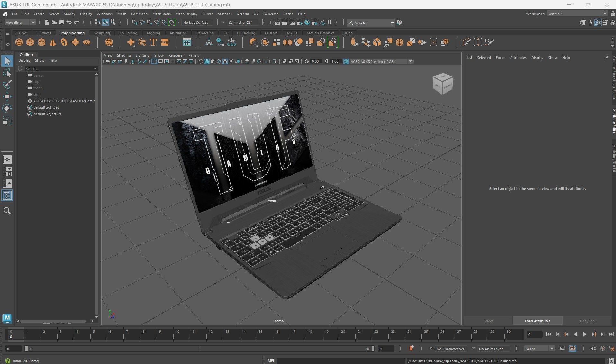Activate the Paint Selection tool
Viewport: 616px width, 364px height.
(x=7, y=85)
